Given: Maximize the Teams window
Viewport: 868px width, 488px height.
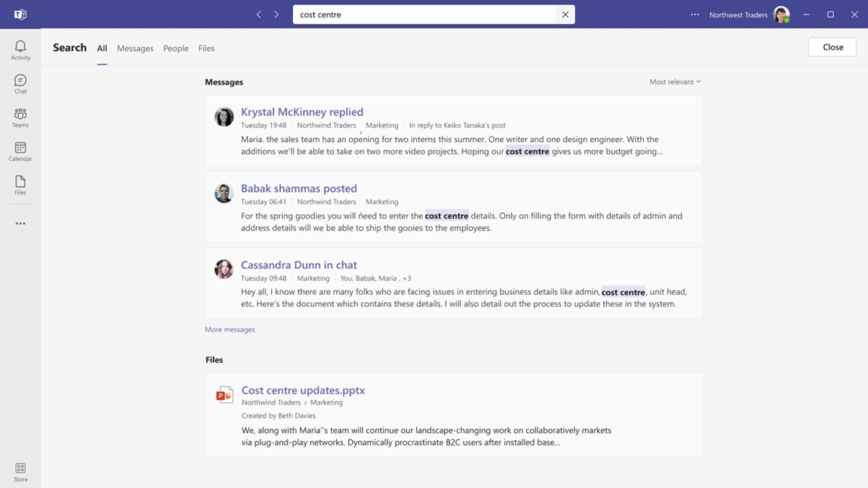Looking at the screenshot, I should coord(830,14).
